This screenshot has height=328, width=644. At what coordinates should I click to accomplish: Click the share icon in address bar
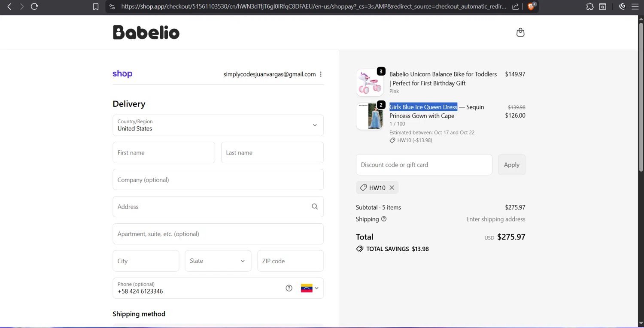(x=516, y=6)
